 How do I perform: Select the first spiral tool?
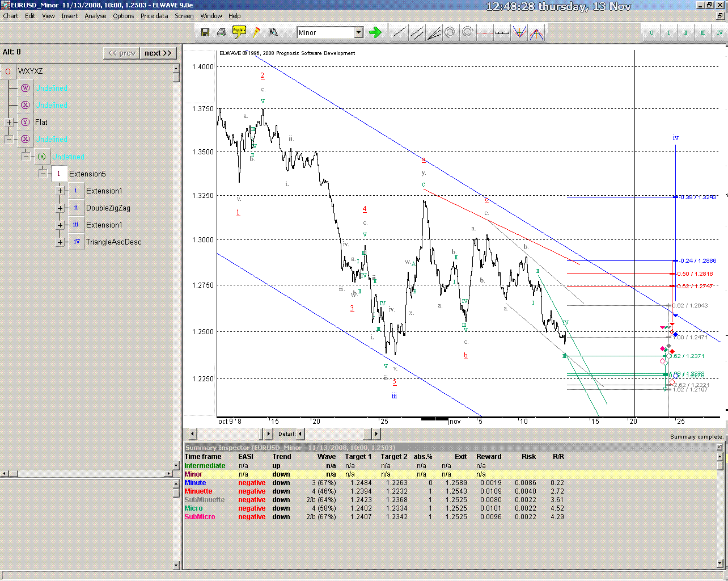tap(450, 33)
